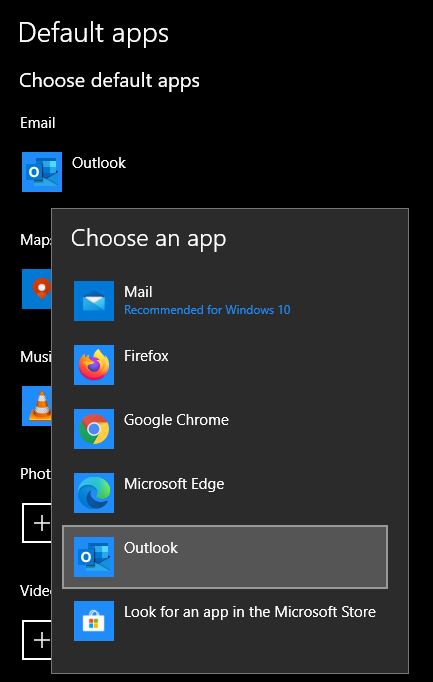Click the Microsoft Store bag icon

[x=94, y=621]
